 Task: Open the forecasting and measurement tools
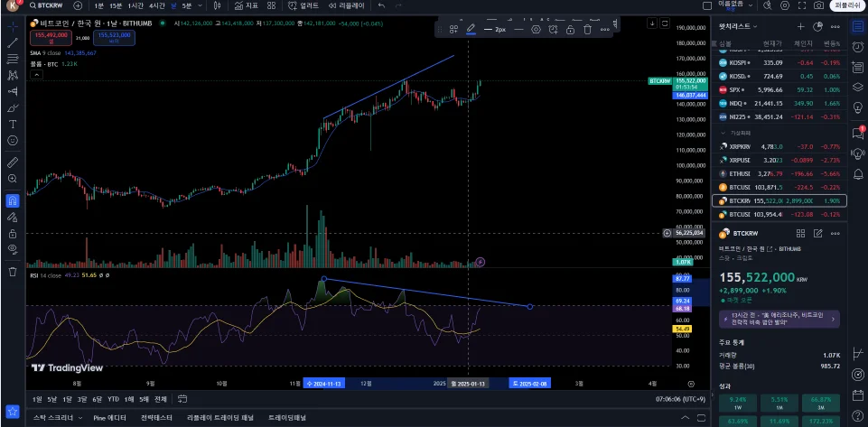coord(13,92)
